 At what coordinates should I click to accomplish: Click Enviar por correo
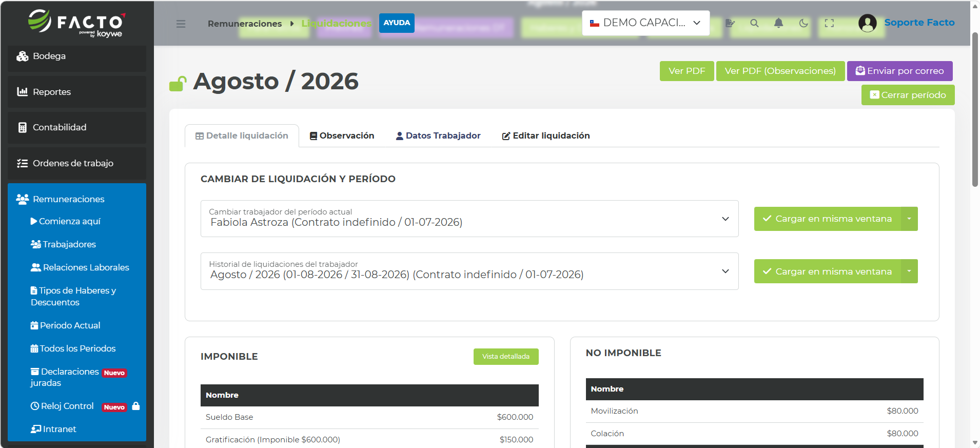click(x=900, y=71)
